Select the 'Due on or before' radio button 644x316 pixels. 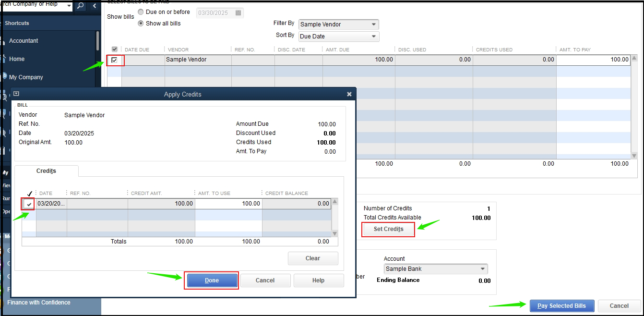(141, 12)
